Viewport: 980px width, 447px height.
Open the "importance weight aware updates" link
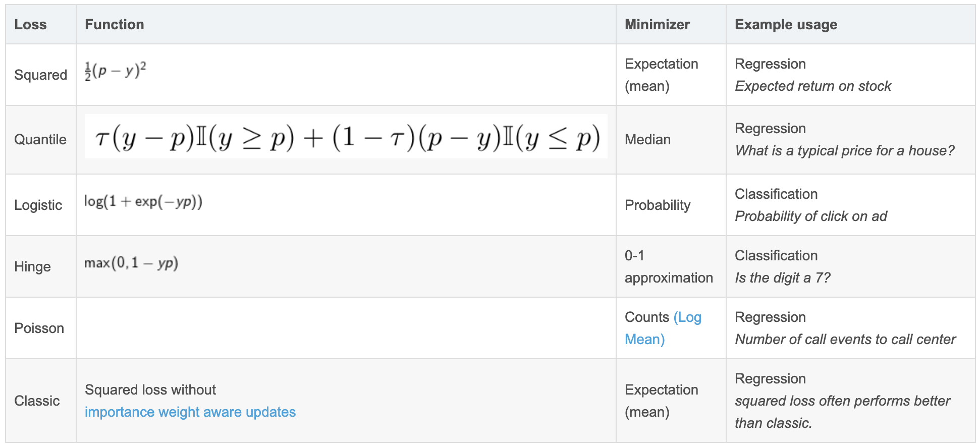tap(190, 412)
